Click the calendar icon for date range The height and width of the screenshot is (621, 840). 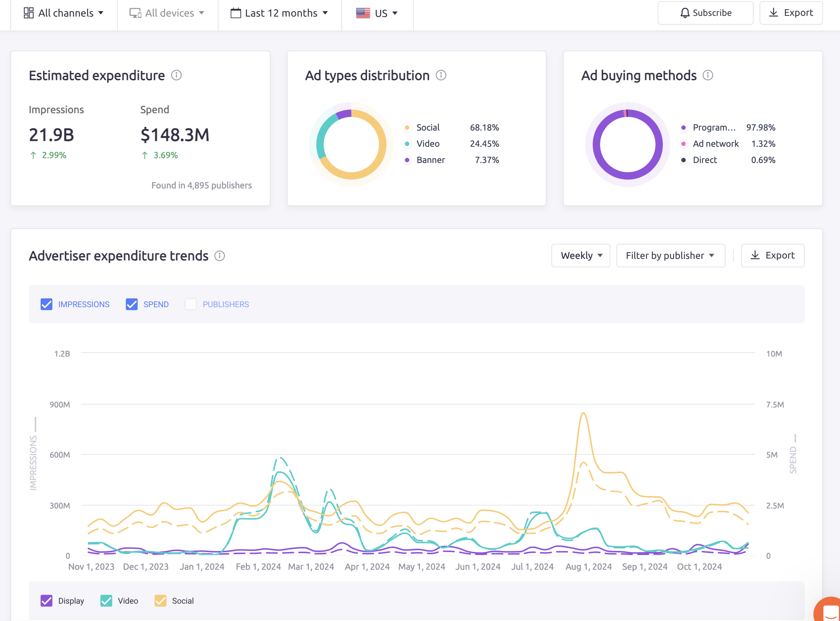click(235, 13)
